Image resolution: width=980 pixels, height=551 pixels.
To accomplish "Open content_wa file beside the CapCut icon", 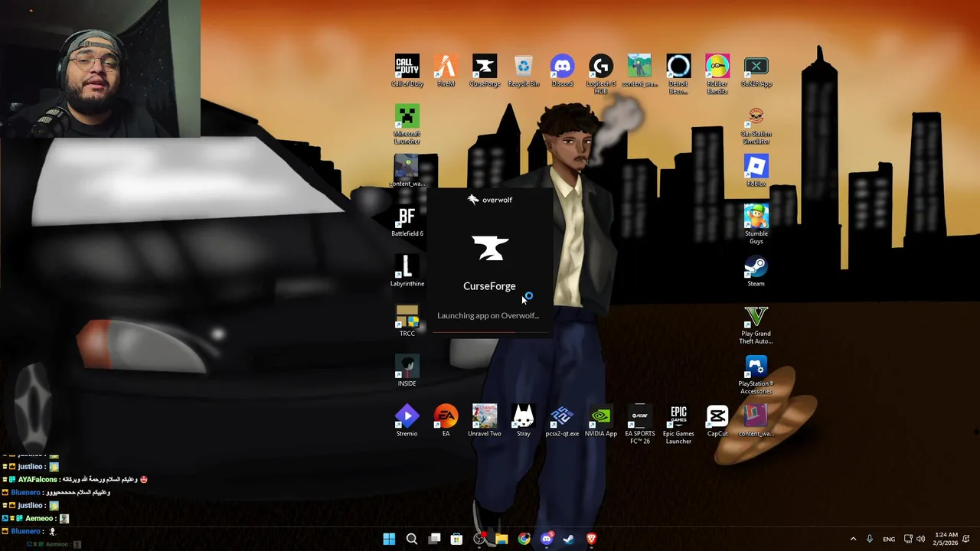I will click(756, 421).
